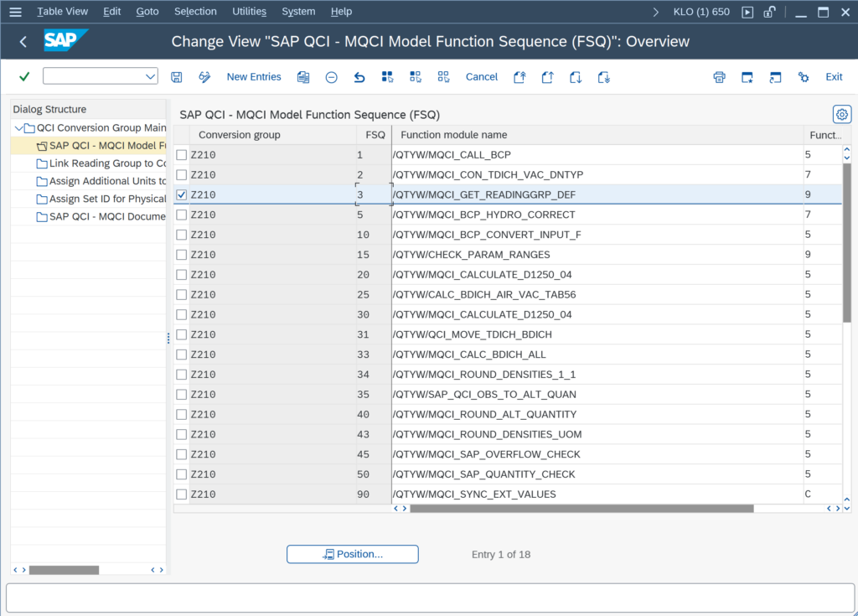Jump to the first page
858x616 pixels.
519,77
